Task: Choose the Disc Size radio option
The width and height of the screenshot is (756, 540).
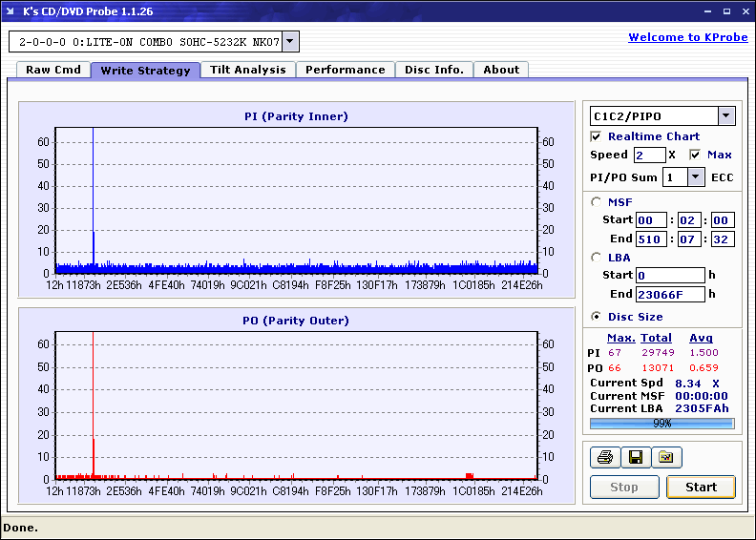Action: tap(597, 317)
